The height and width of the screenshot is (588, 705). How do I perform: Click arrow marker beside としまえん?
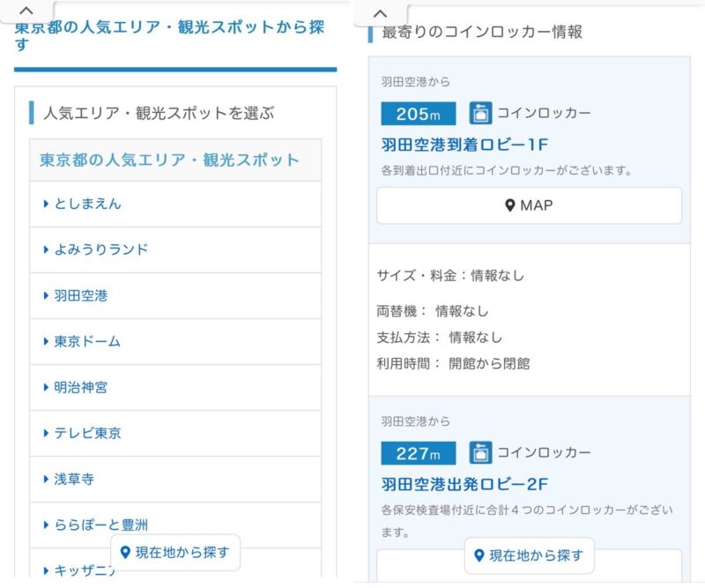click(x=46, y=204)
